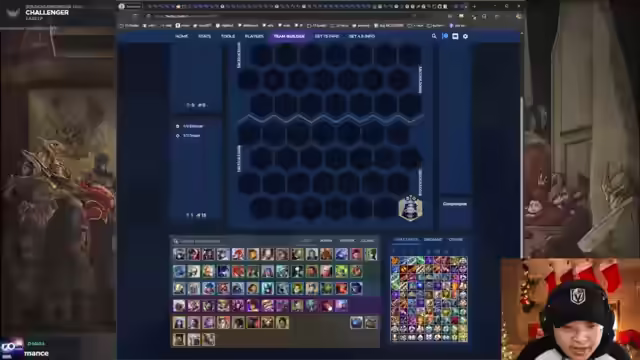Click the white square icon left of the gear
The width and height of the screenshot is (640, 360).
(455, 36)
